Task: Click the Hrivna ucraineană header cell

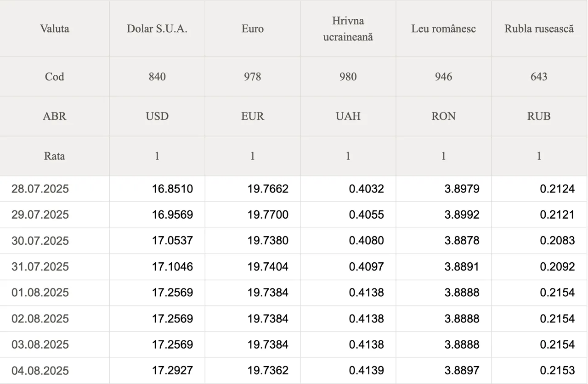Action: [348, 28]
